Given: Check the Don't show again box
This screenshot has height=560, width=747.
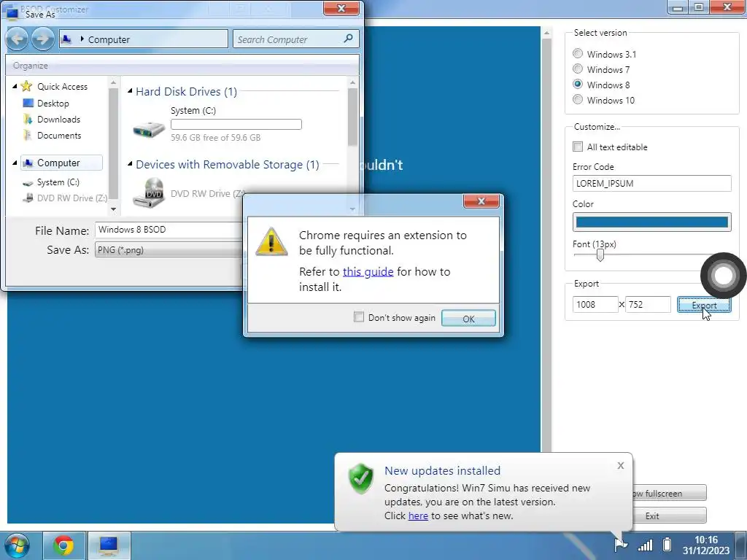Looking at the screenshot, I should (x=359, y=317).
